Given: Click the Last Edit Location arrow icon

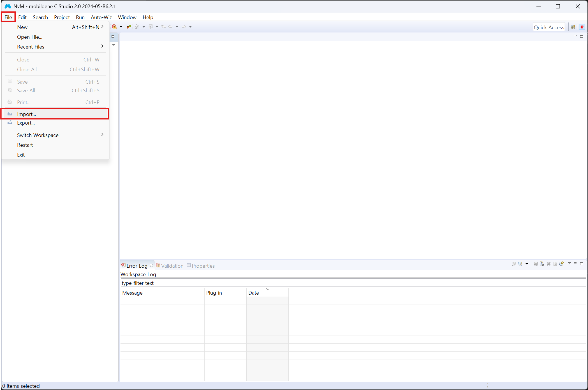Looking at the screenshot, I should pyautogui.click(x=164, y=27).
